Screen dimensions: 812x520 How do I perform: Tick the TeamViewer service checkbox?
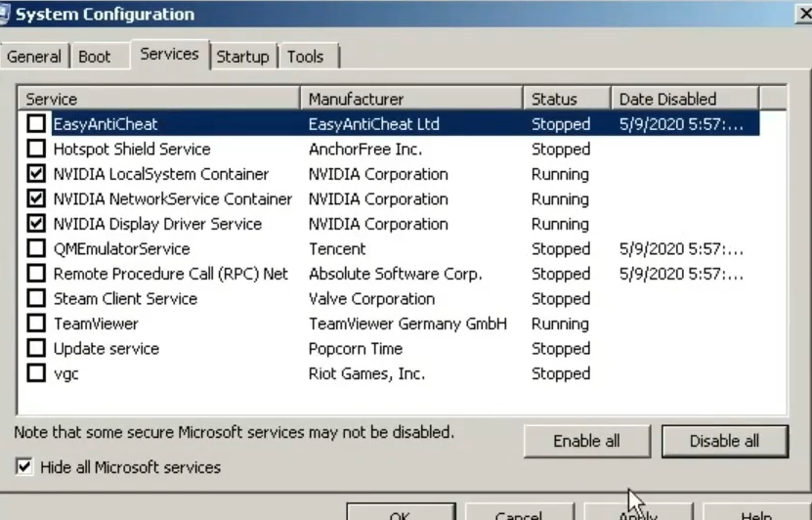coord(36,324)
